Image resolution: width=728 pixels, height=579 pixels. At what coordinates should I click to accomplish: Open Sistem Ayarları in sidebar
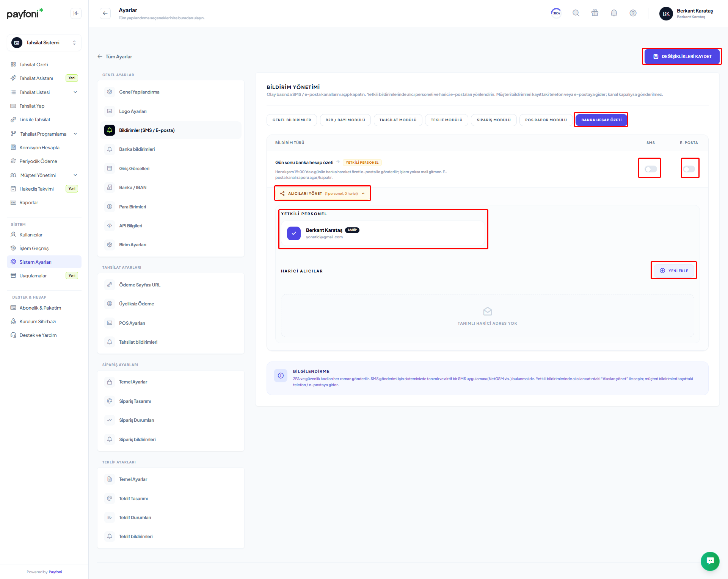pyautogui.click(x=44, y=262)
